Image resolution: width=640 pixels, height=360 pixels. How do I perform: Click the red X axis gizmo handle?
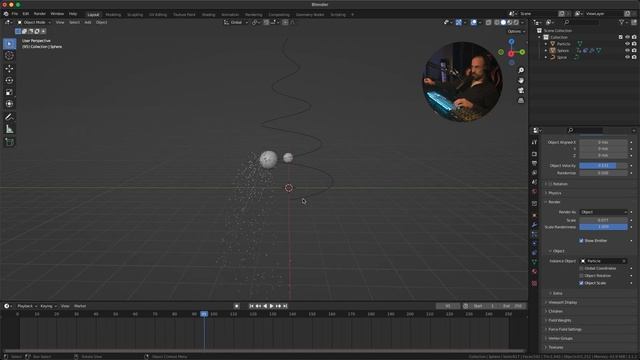(511, 54)
